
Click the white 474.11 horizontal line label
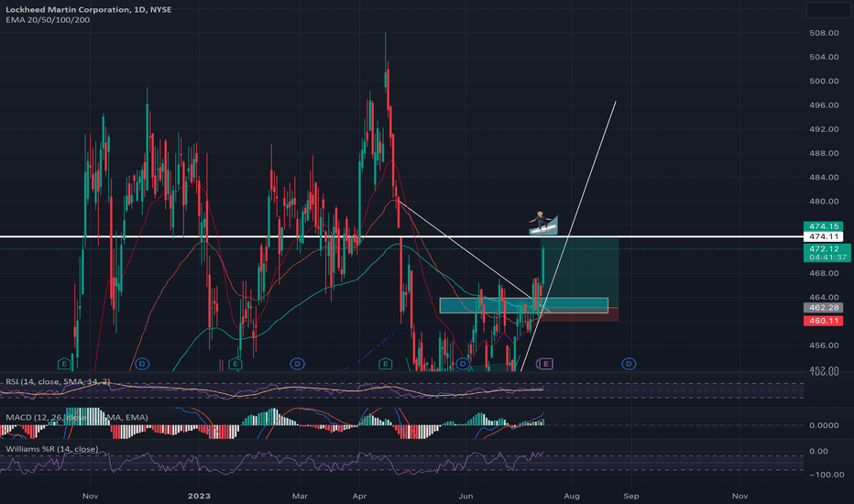point(823,236)
